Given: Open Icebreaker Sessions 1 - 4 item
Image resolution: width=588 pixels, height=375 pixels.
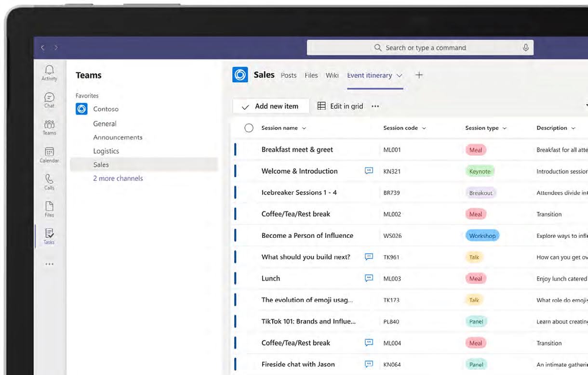Looking at the screenshot, I should click(x=299, y=193).
